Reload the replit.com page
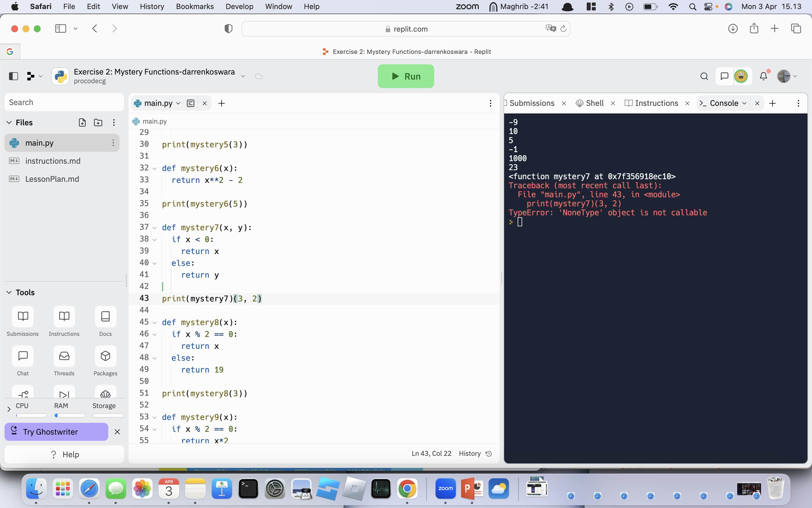 pyautogui.click(x=563, y=29)
